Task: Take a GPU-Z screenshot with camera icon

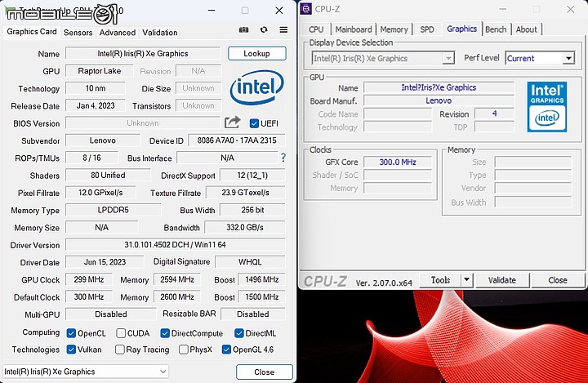Action: 243,29
